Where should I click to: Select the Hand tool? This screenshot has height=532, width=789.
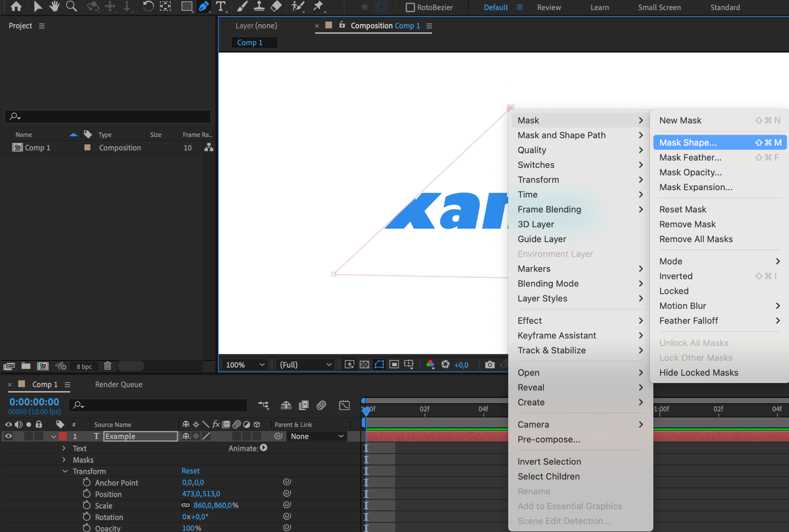(54, 7)
